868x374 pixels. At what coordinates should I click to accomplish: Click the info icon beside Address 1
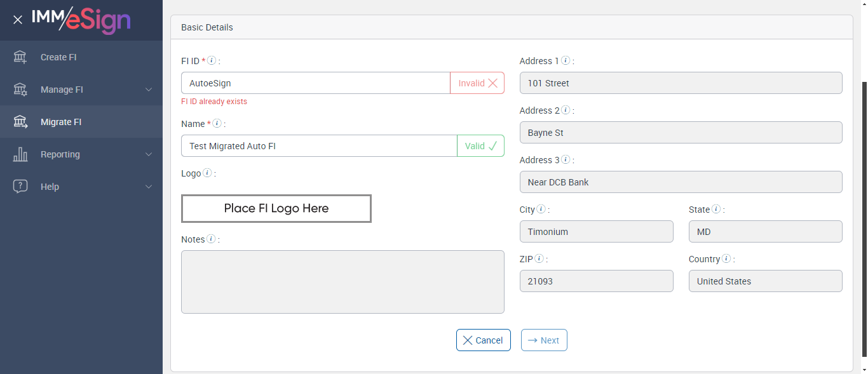click(566, 61)
